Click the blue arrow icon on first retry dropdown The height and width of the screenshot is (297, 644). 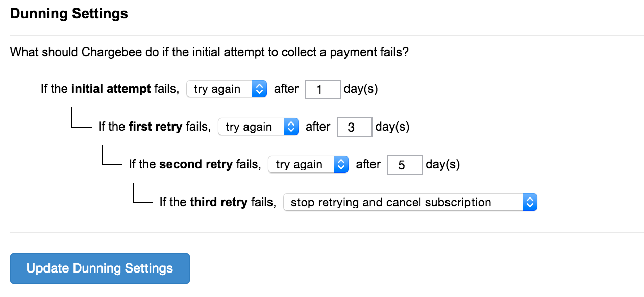click(291, 127)
